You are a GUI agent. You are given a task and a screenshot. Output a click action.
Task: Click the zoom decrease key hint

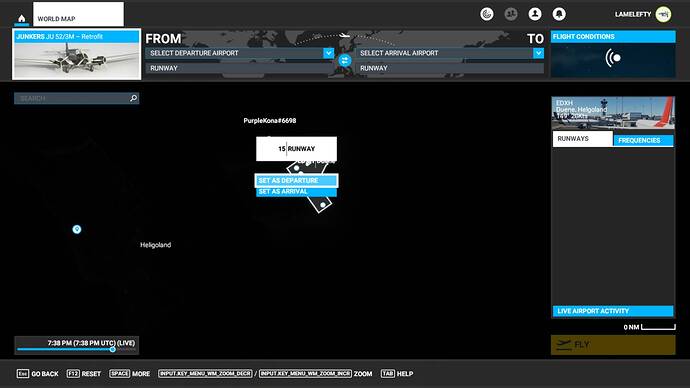pos(206,373)
